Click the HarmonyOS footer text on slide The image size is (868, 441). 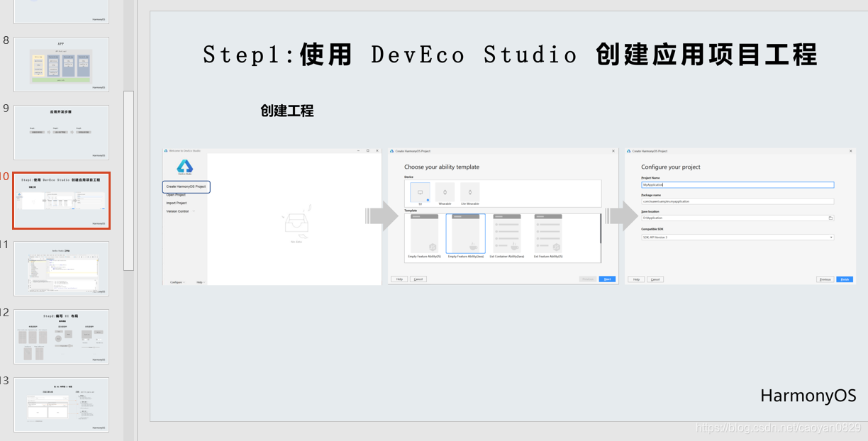point(808,396)
